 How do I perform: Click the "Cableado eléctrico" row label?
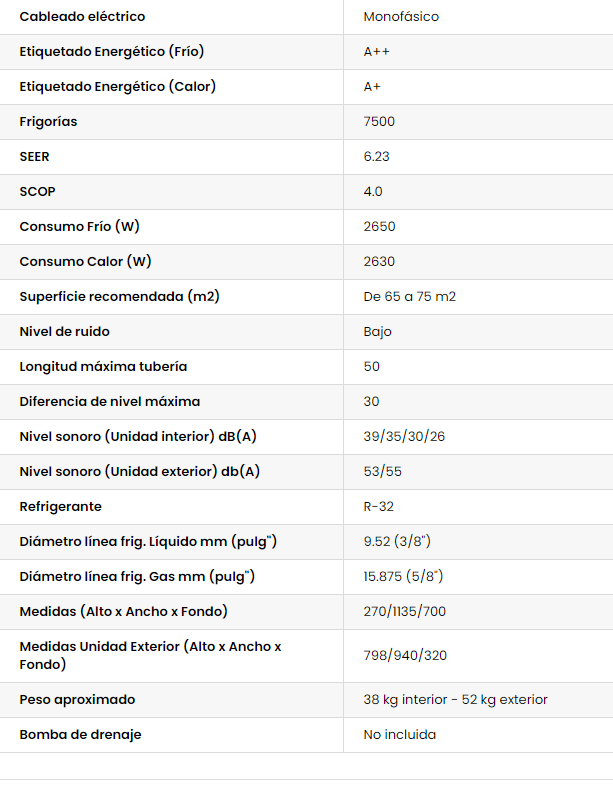(82, 17)
